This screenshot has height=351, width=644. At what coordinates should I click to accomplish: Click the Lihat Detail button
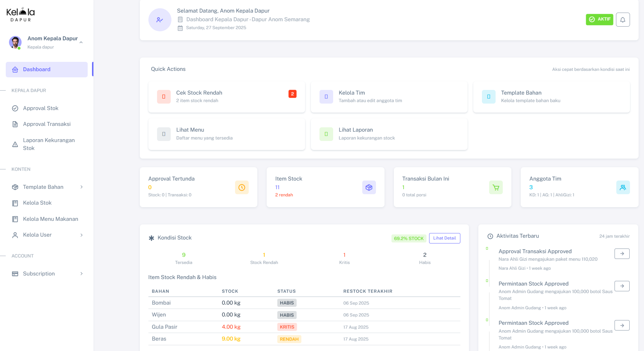pyautogui.click(x=444, y=238)
